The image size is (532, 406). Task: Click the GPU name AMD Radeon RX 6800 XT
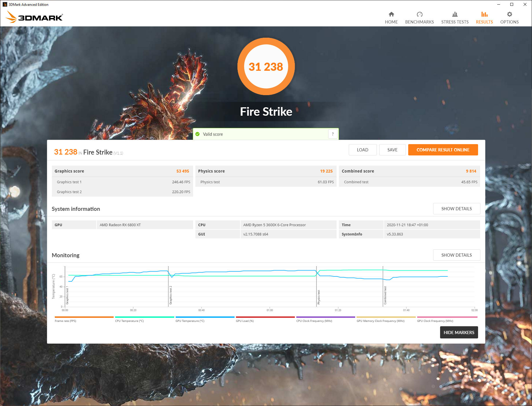(120, 225)
